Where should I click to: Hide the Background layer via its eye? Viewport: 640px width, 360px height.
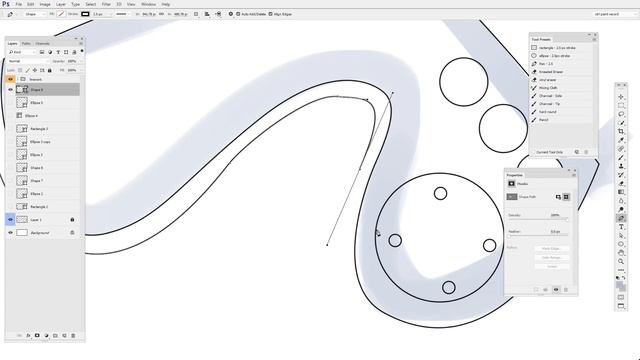point(10,233)
